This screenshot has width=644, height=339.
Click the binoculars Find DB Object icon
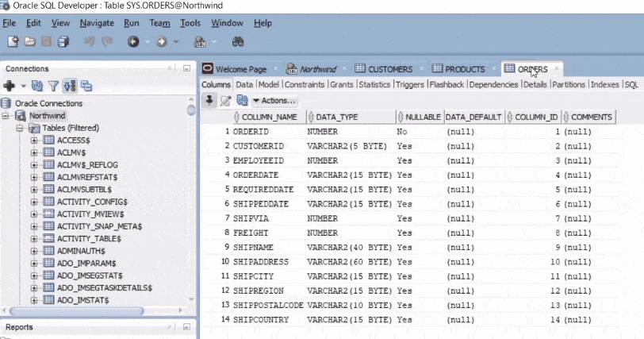click(238, 41)
